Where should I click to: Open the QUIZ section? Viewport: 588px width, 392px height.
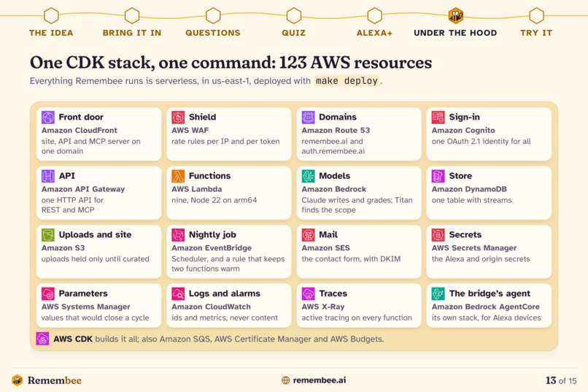(294, 33)
